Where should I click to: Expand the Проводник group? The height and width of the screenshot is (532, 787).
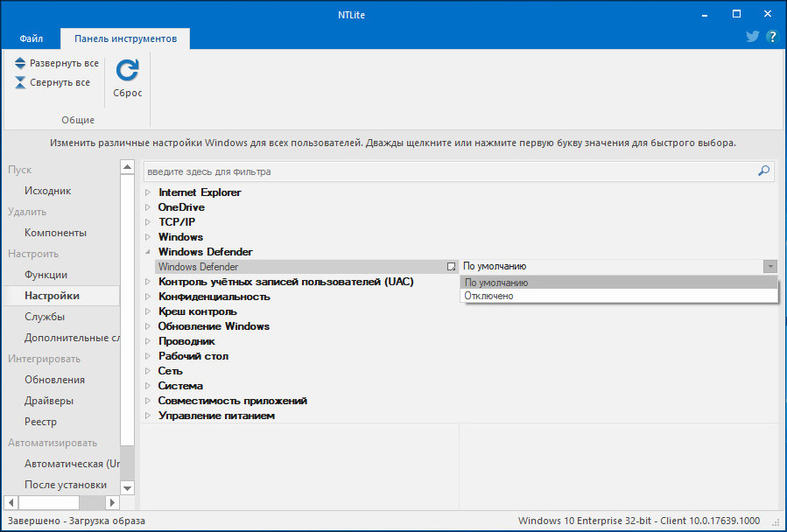pyautogui.click(x=148, y=341)
